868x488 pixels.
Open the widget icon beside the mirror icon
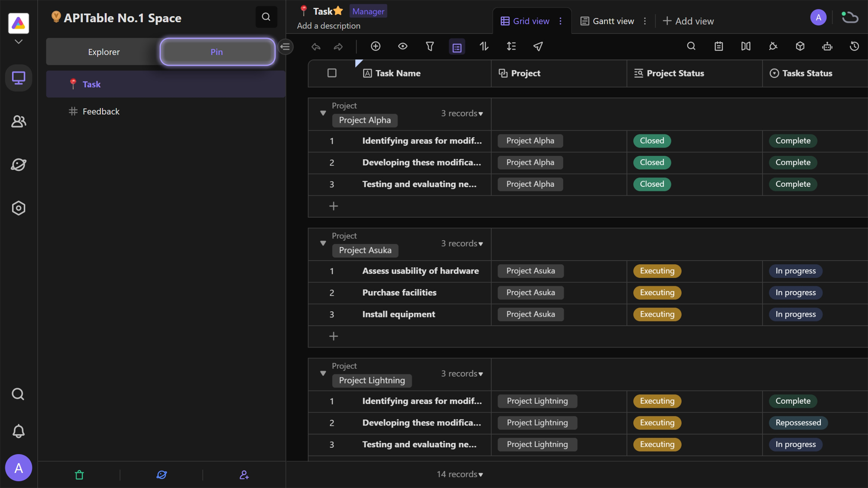773,46
